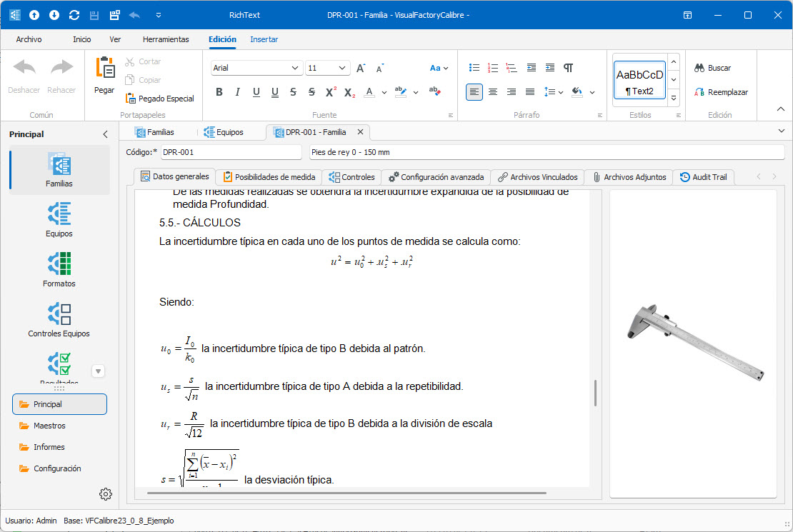This screenshot has height=532, width=793.
Task: Toggle double strikethrough formatting
Action: coord(311,92)
